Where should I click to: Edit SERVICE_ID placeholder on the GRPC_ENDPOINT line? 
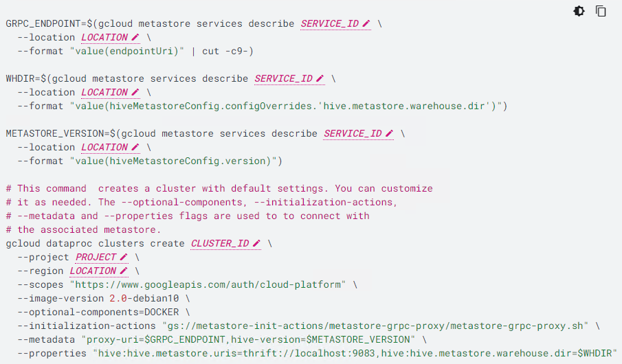[x=329, y=23]
